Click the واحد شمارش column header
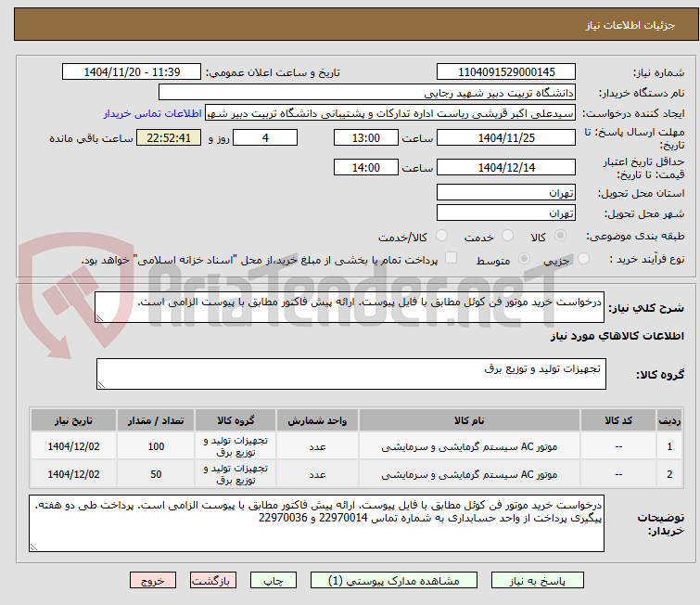 [317, 420]
